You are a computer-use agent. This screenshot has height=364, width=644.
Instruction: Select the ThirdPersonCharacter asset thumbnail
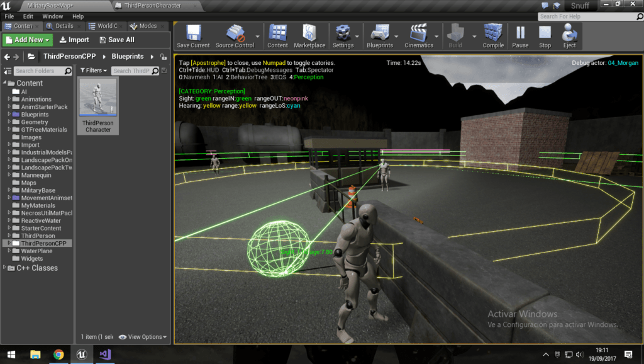point(98,98)
